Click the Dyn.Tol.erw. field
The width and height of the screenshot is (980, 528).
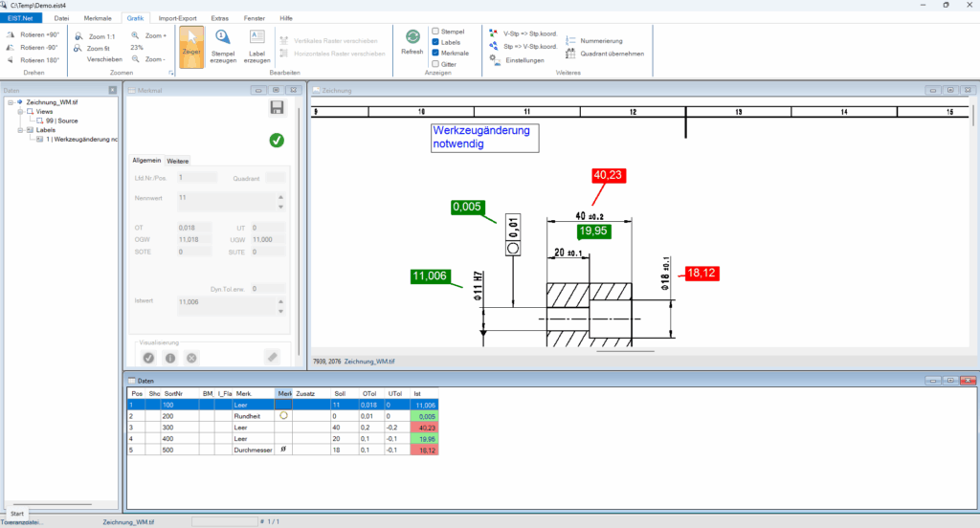click(268, 289)
